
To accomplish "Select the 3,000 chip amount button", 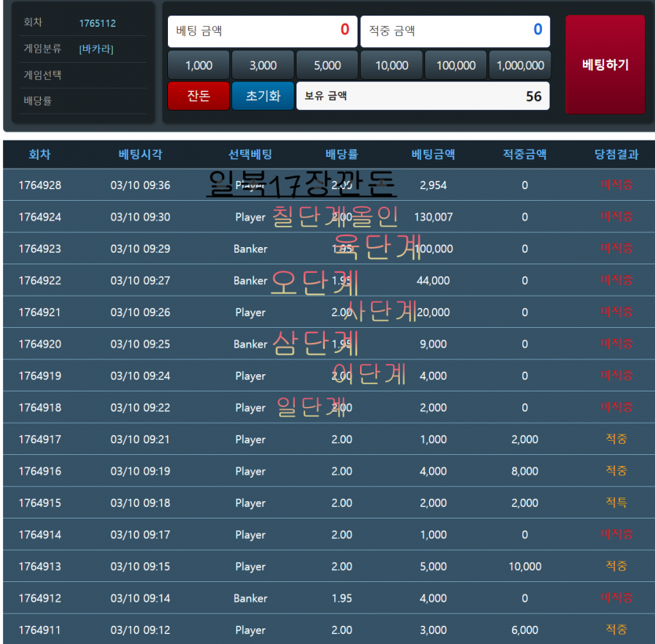I will [x=263, y=65].
